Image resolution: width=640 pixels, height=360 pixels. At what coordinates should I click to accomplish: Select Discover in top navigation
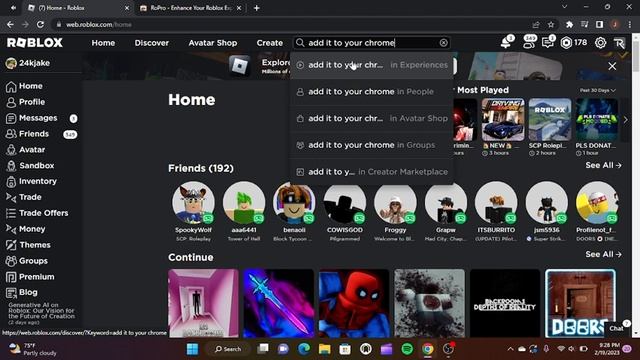[151, 43]
